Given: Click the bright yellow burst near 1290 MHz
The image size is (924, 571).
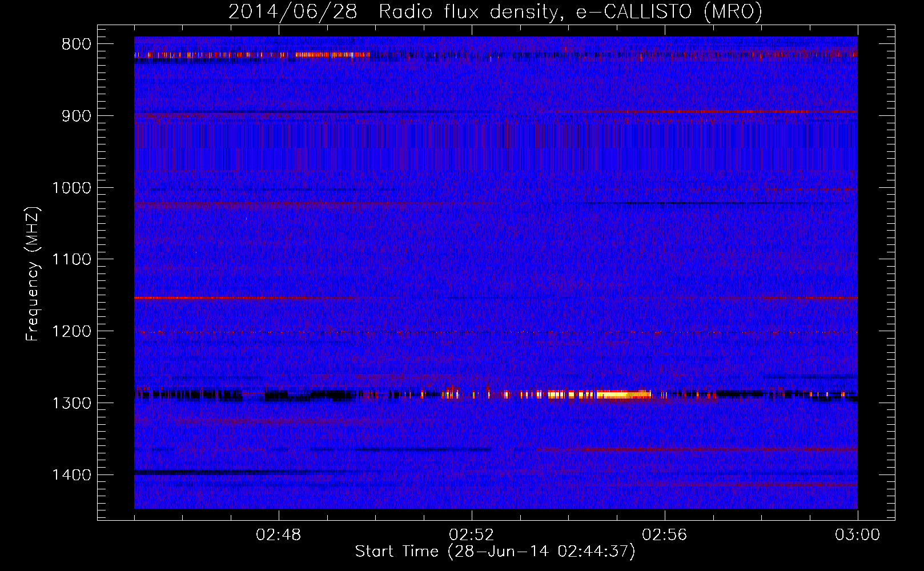Looking at the screenshot, I should coord(600,394).
